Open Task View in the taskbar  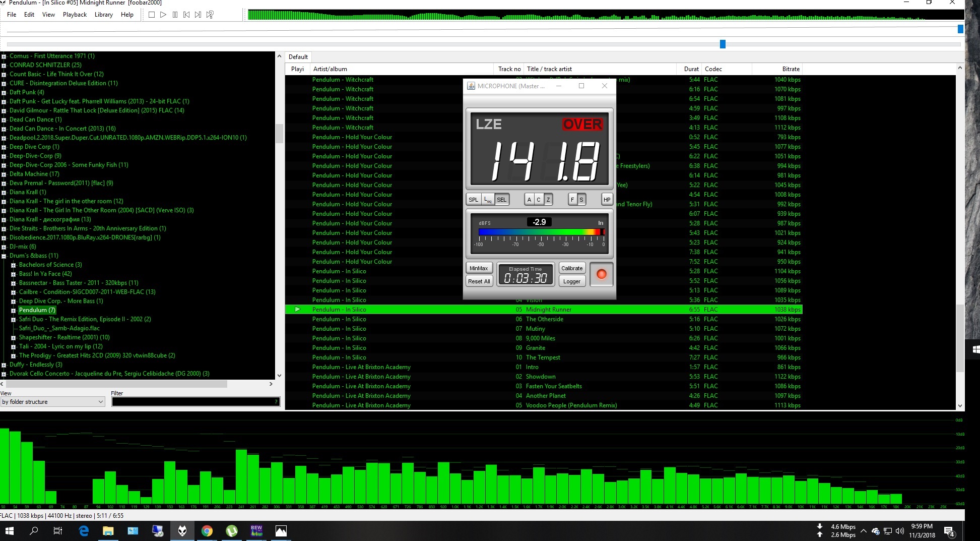58,531
